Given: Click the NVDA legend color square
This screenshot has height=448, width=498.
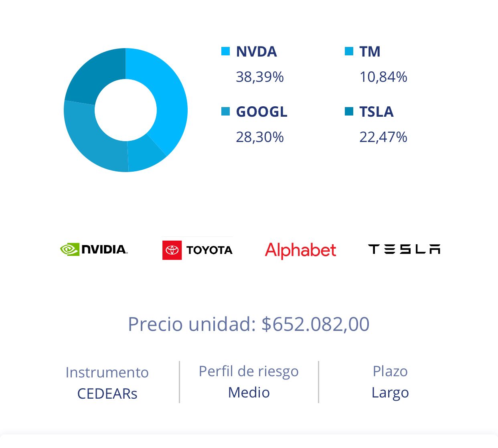Looking at the screenshot, I should 226,51.
